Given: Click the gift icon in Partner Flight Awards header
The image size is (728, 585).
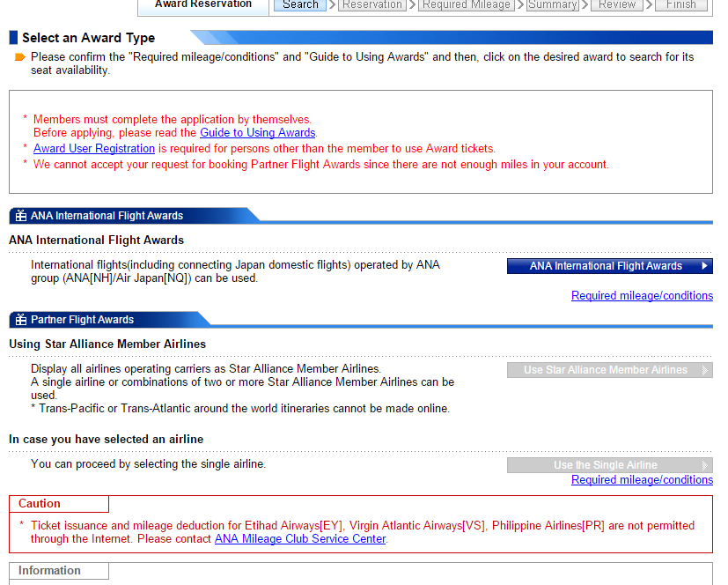Looking at the screenshot, I should coord(21,320).
